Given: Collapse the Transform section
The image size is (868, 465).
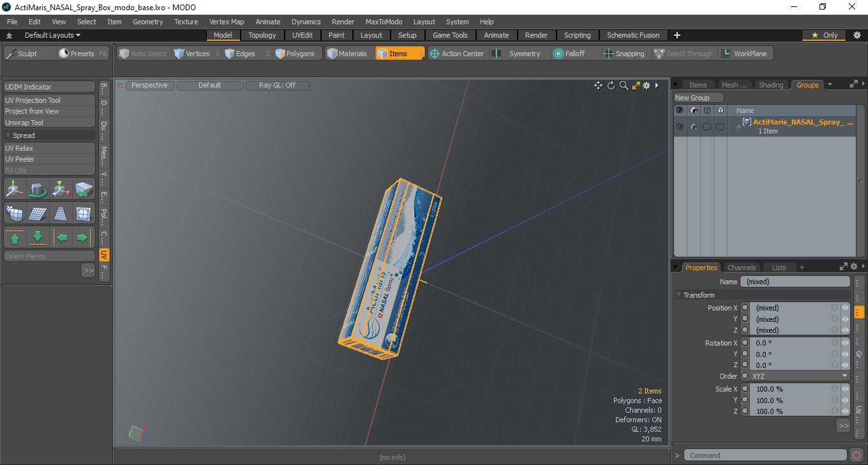Looking at the screenshot, I should tap(678, 295).
